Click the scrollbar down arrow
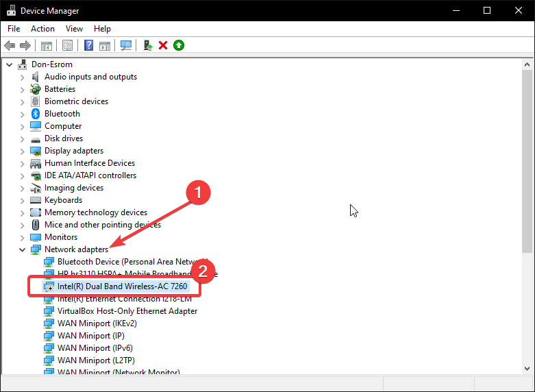Viewport: 535px width, 392px height. [x=527, y=369]
